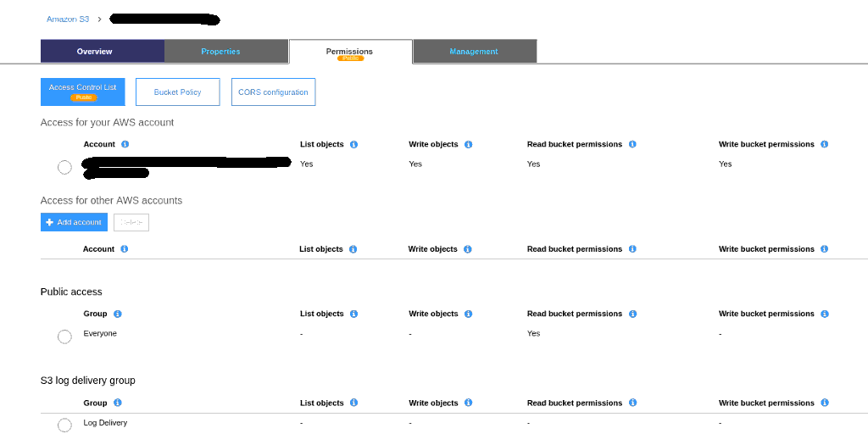The image size is (868, 445).
Task: Click info icon beside Group in Public access section
Action: tap(117, 314)
